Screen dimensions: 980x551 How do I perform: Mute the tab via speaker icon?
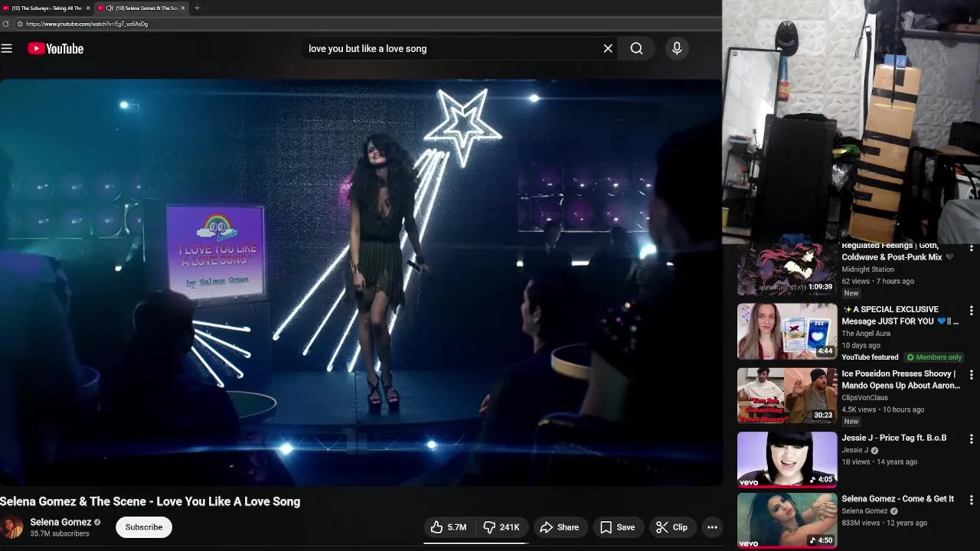[109, 8]
